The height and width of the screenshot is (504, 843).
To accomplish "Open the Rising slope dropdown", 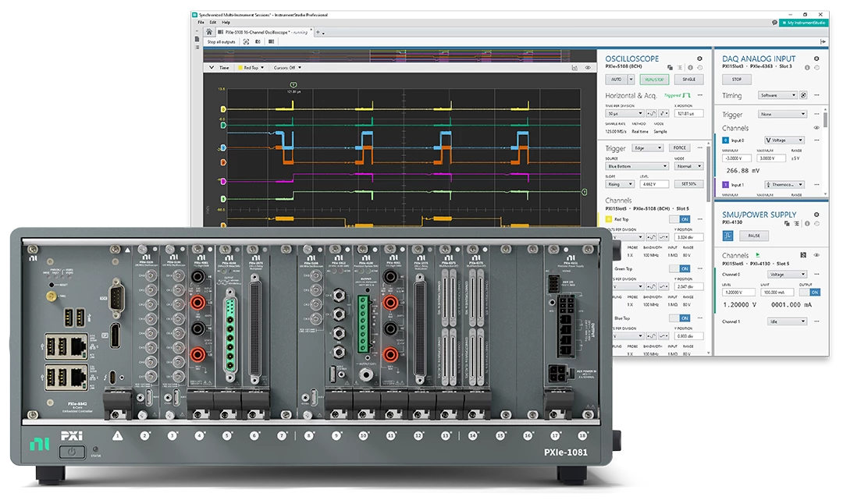I will pos(620,184).
